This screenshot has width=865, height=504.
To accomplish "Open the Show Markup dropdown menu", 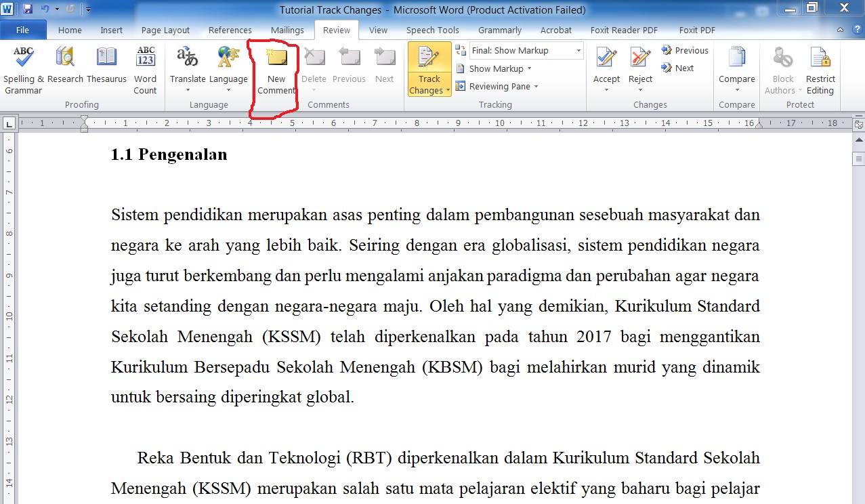I will click(500, 68).
